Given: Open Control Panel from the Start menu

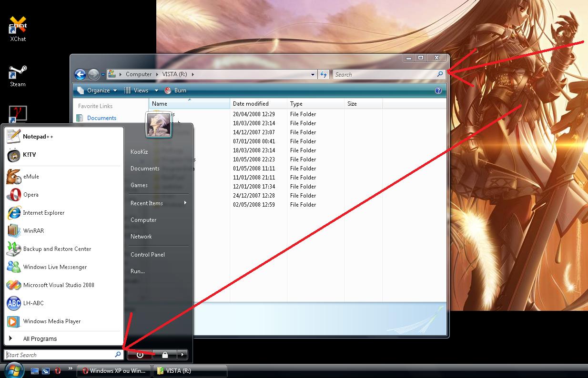Looking at the screenshot, I should pos(148,255).
